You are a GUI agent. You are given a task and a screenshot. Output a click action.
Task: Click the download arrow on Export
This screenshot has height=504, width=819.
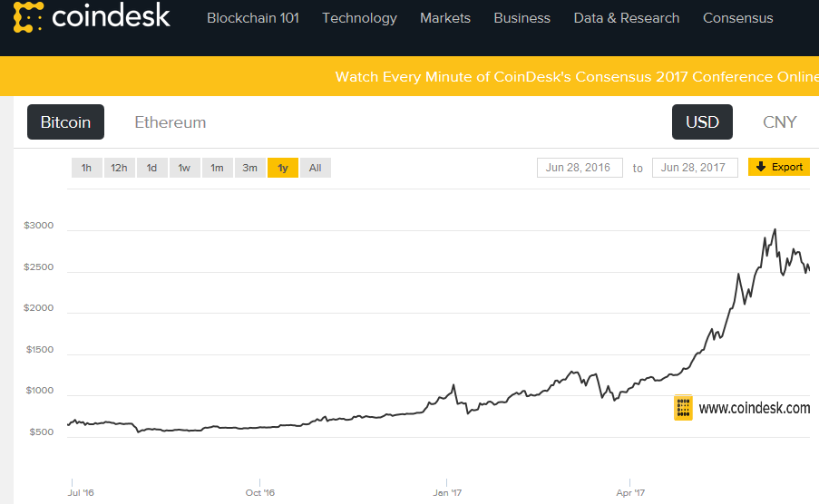click(x=761, y=168)
